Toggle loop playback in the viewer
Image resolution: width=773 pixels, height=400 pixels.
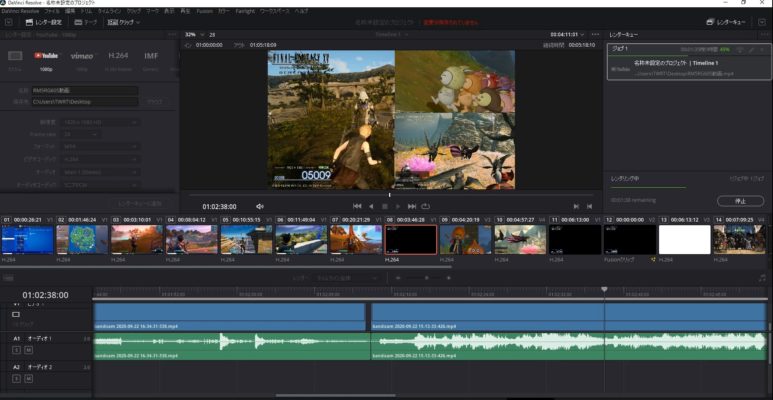(x=425, y=206)
